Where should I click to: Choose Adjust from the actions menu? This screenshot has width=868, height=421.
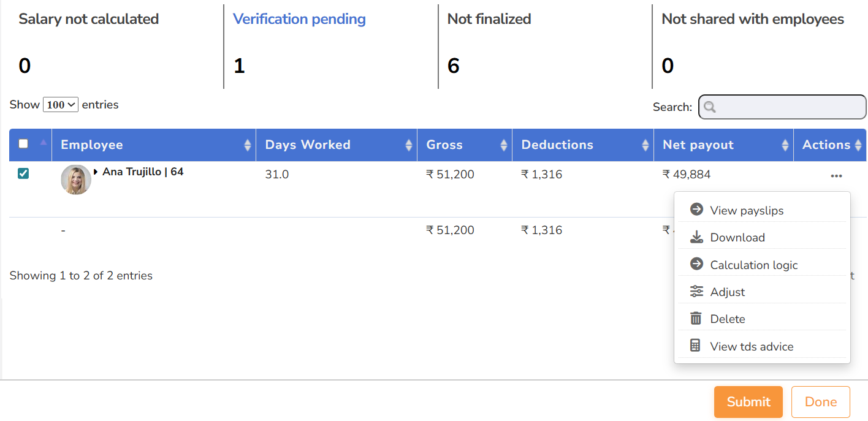(728, 292)
